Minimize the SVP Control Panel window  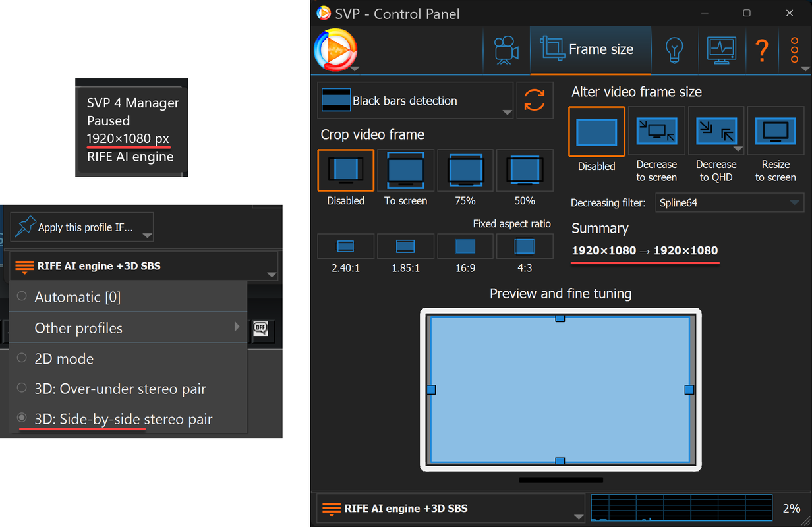(704, 13)
